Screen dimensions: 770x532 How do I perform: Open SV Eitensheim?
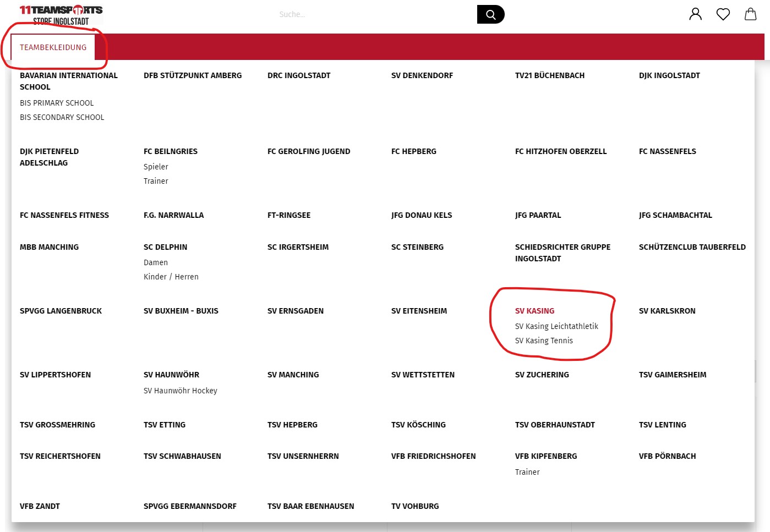[419, 311]
